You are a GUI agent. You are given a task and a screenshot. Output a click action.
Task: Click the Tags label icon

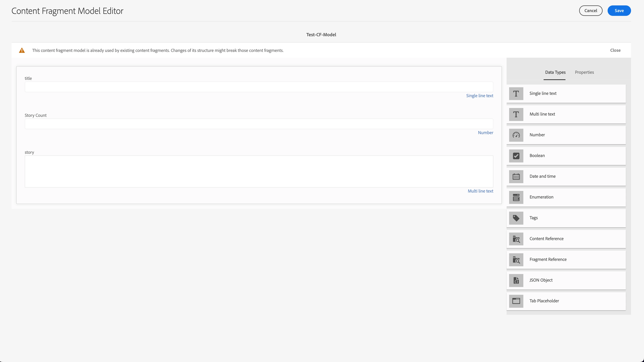click(x=516, y=218)
